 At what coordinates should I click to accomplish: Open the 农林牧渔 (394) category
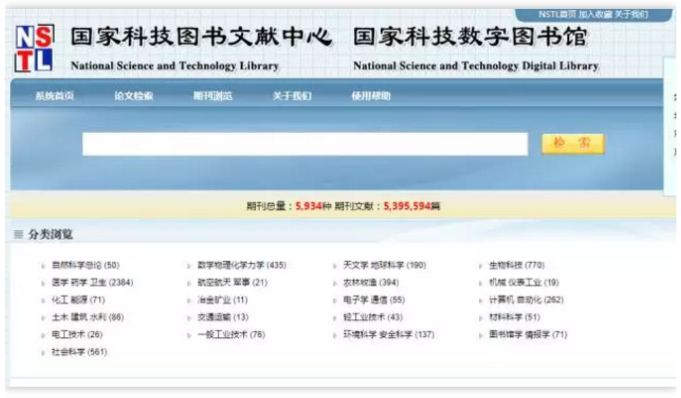371,282
